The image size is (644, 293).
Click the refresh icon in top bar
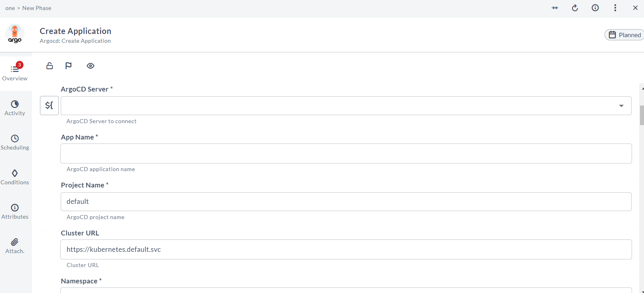point(575,8)
